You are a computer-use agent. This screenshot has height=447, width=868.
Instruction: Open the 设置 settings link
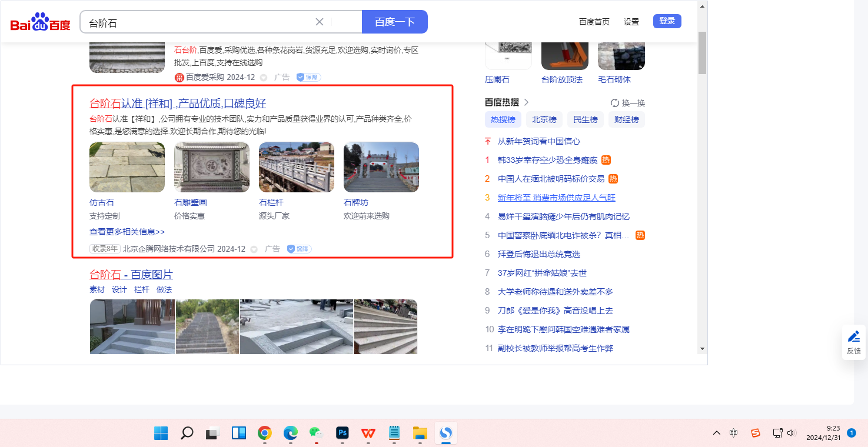631,22
